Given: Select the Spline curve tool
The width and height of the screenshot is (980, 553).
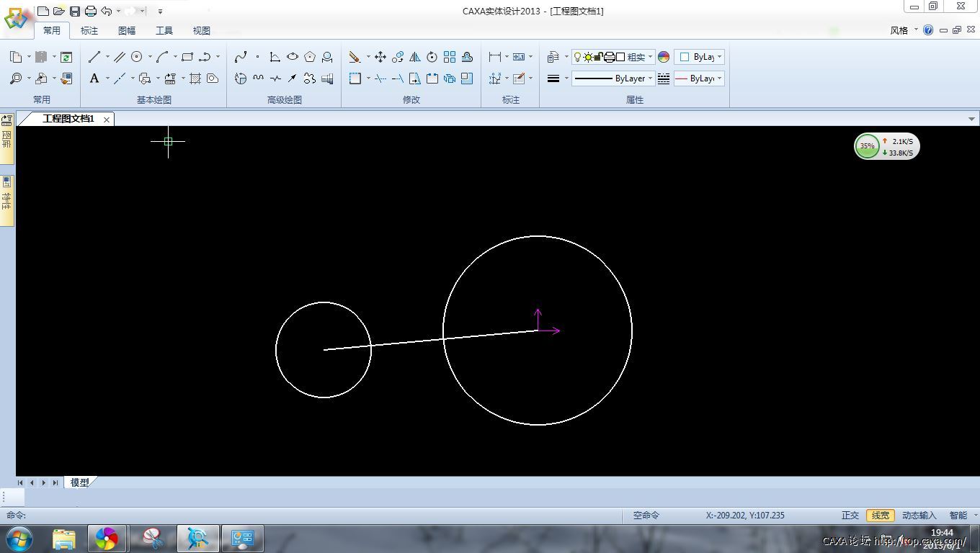Looking at the screenshot, I should click(241, 57).
